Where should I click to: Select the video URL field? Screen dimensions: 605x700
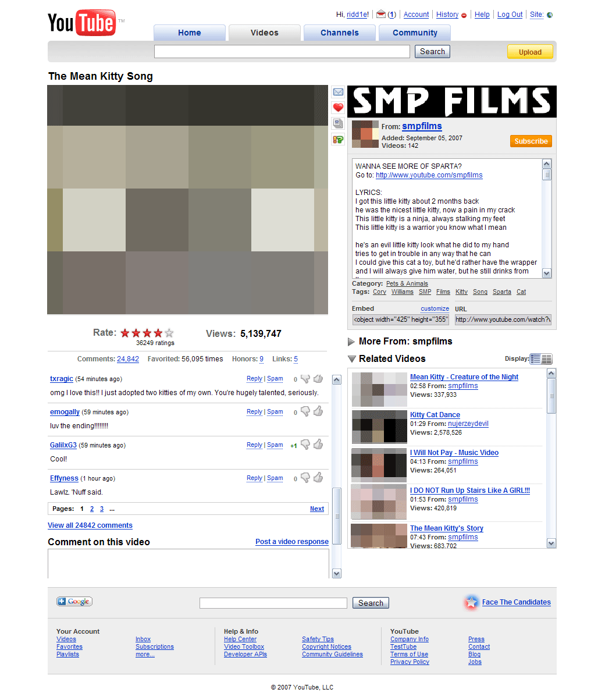pyautogui.click(x=503, y=319)
